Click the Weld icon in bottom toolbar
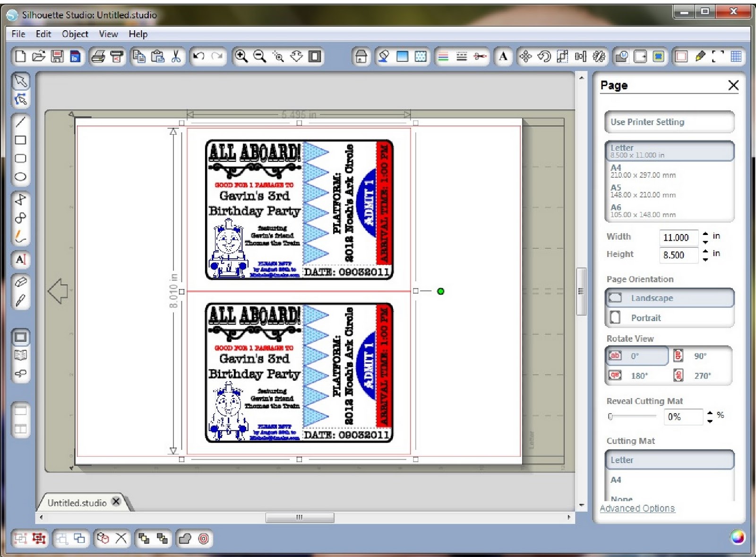The image size is (756, 557). (x=185, y=539)
